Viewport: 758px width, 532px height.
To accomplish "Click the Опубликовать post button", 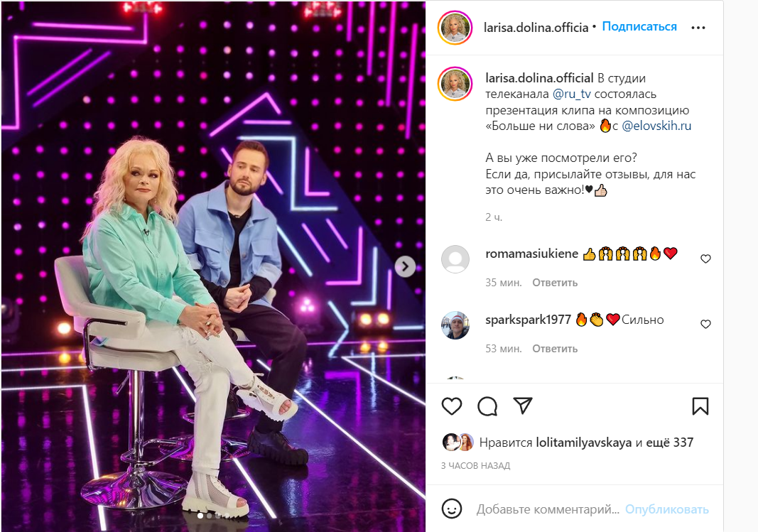I will (666, 509).
